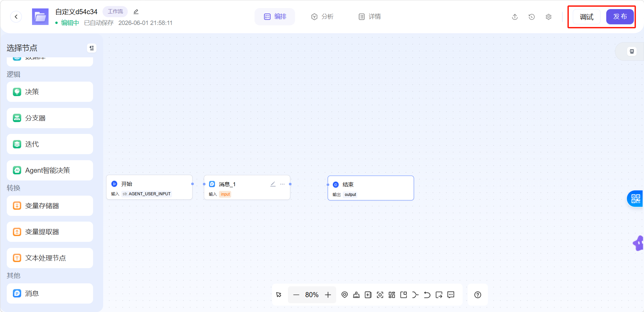Open workflow settings gear icon

549,17
